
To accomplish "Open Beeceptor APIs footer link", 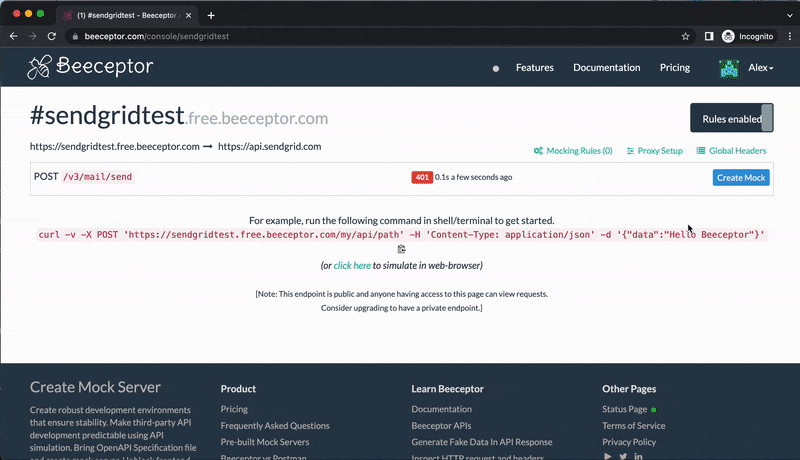I will pos(441,425).
